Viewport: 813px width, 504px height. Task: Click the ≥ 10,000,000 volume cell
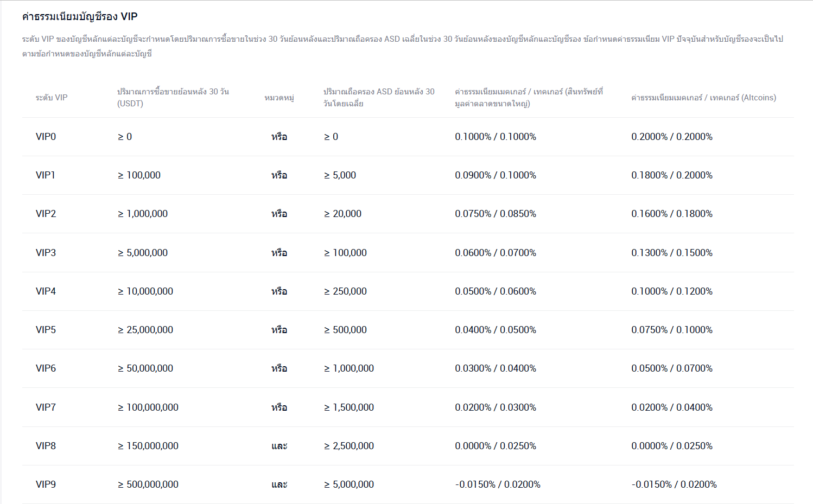point(145,291)
